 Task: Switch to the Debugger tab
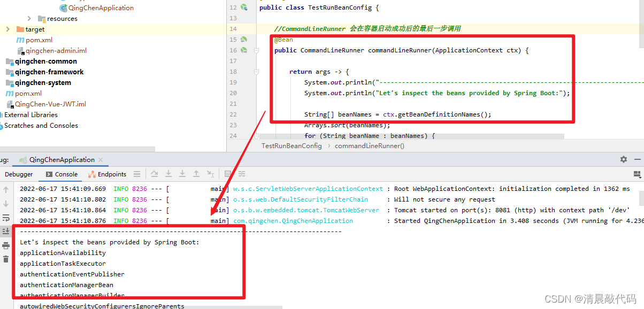(x=19, y=174)
